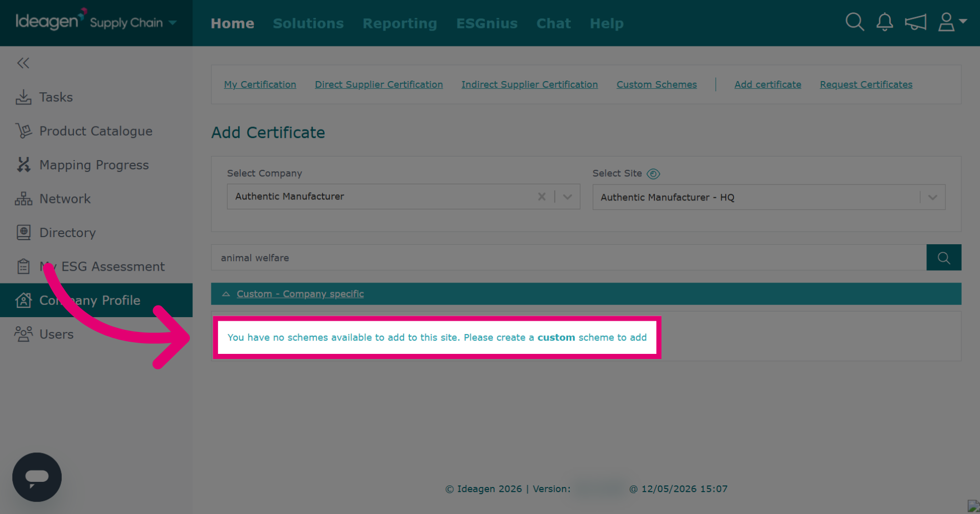Clear the selected company with the X
980x514 pixels.
click(542, 196)
